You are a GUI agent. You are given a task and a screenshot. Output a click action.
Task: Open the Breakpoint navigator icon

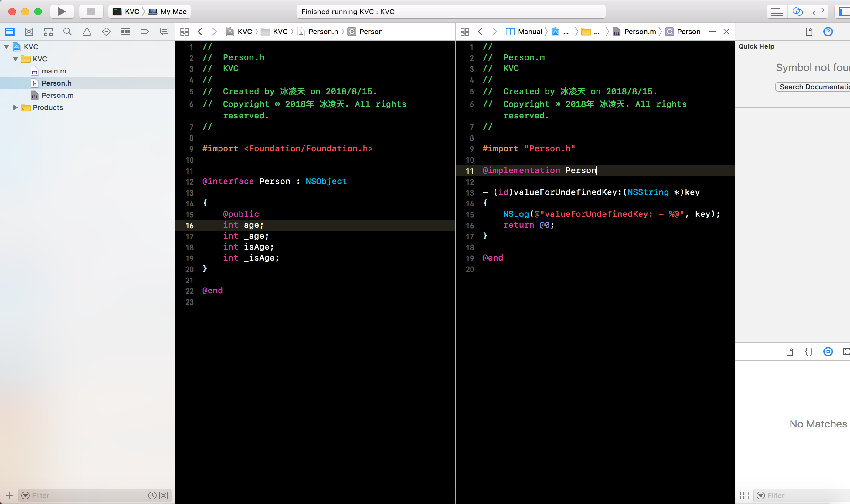[x=145, y=32]
